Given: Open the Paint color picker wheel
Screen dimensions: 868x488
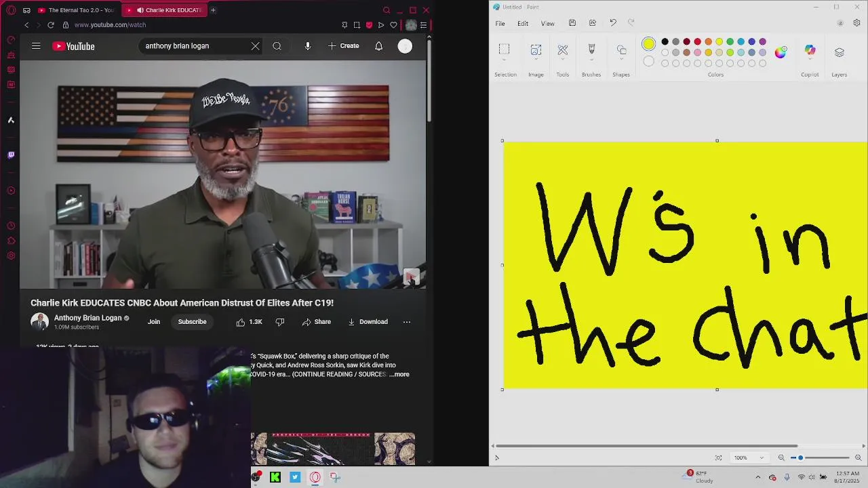Looking at the screenshot, I should click(781, 52).
